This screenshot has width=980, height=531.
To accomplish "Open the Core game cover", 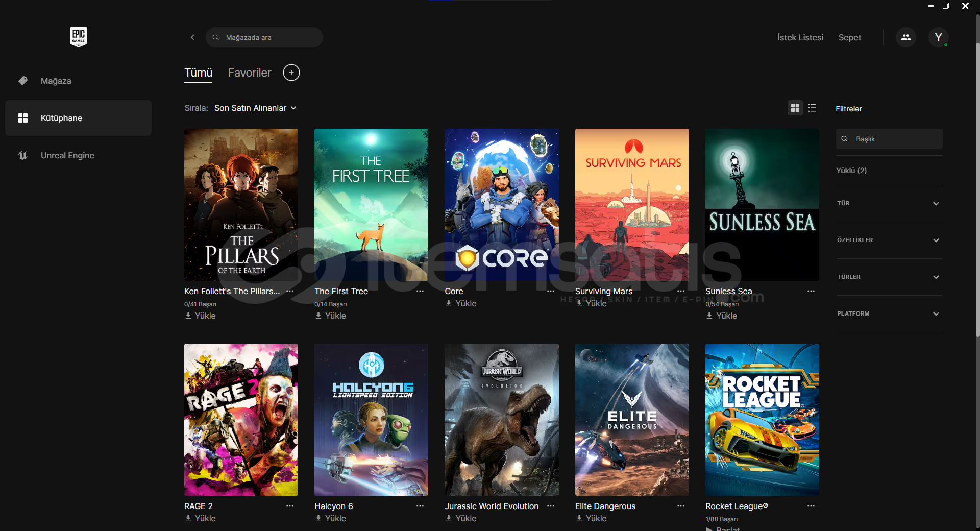I will 502,205.
